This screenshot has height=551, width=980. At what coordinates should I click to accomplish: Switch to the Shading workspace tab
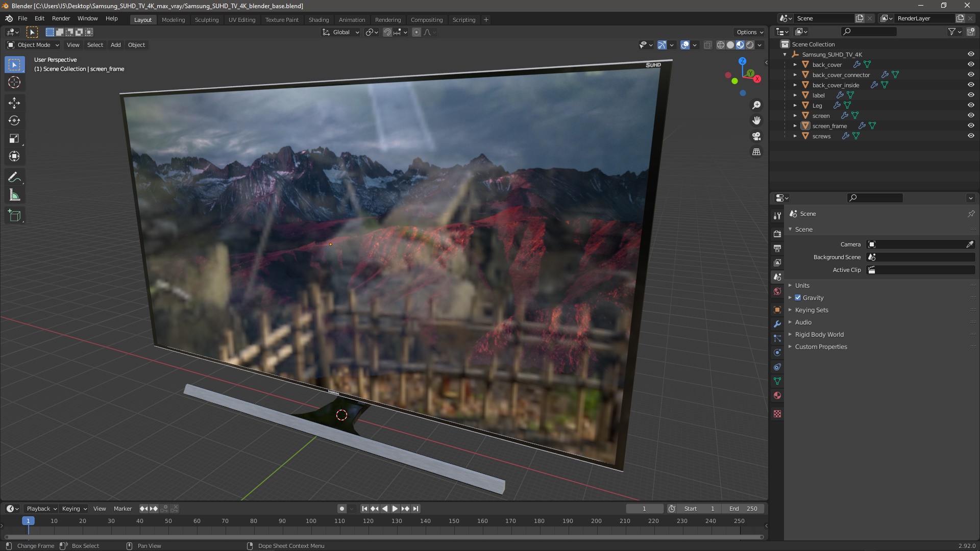tap(318, 20)
